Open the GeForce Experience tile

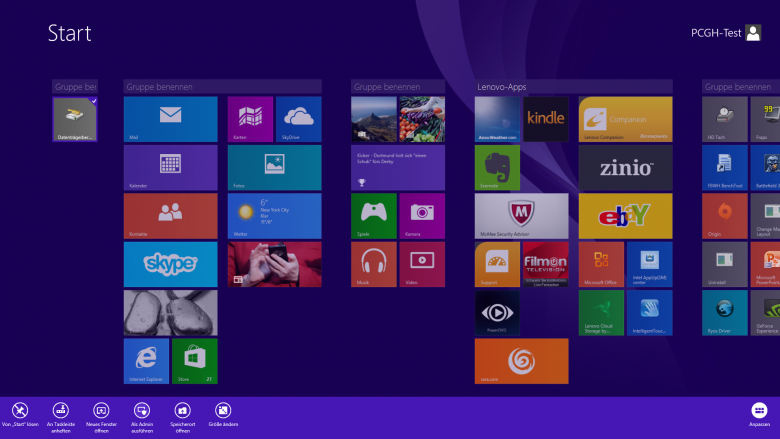point(765,313)
